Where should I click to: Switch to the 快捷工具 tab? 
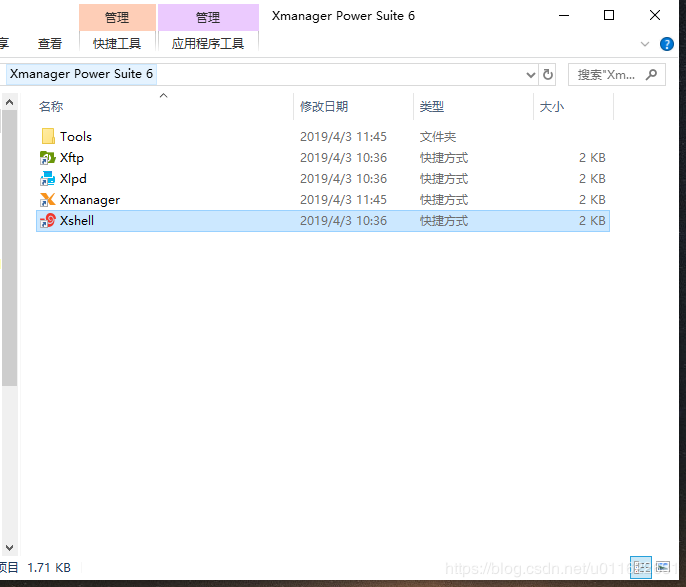pos(117,43)
